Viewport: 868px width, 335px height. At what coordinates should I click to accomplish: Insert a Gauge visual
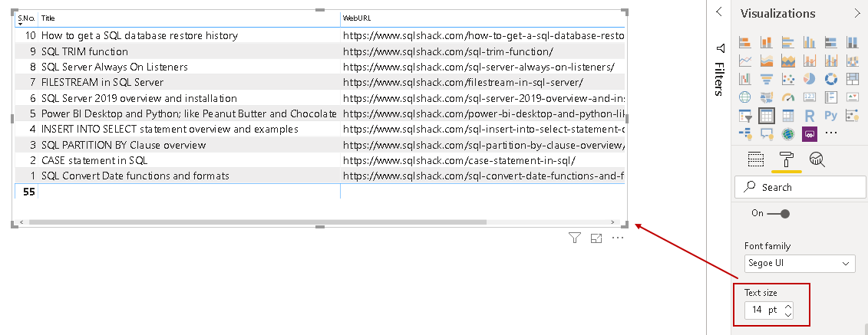click(787, 97)
